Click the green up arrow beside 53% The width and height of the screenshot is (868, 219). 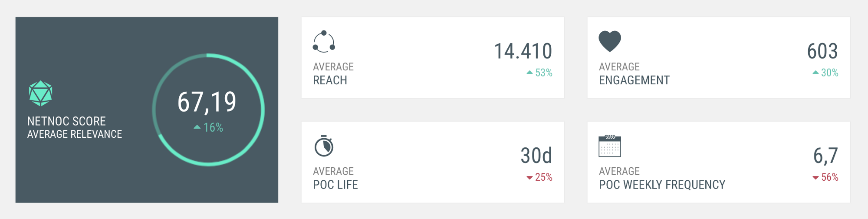click(529, 73)
